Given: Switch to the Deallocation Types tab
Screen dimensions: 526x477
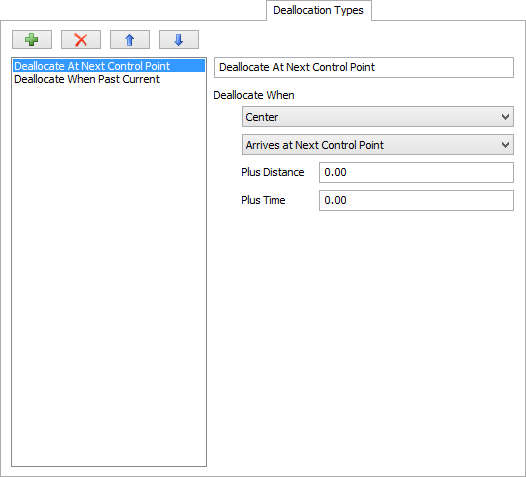Looking at the screenshot, I should coord(319,10).
